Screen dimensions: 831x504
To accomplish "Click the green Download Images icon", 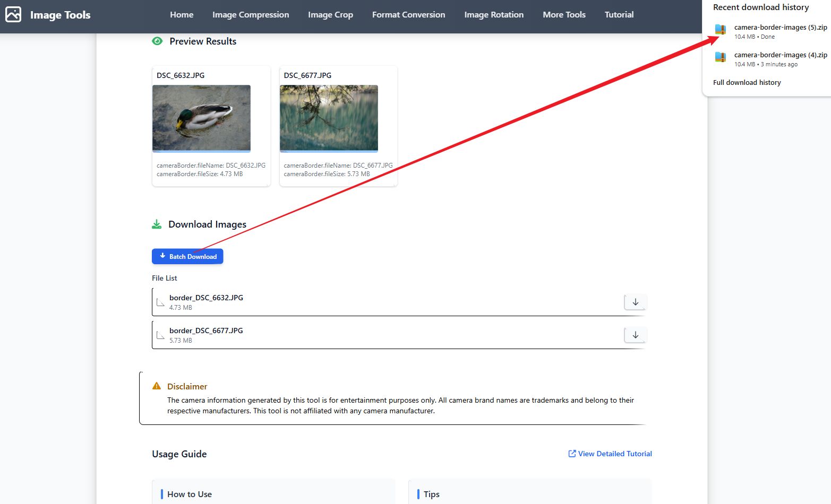I will [x=157, y=224].
